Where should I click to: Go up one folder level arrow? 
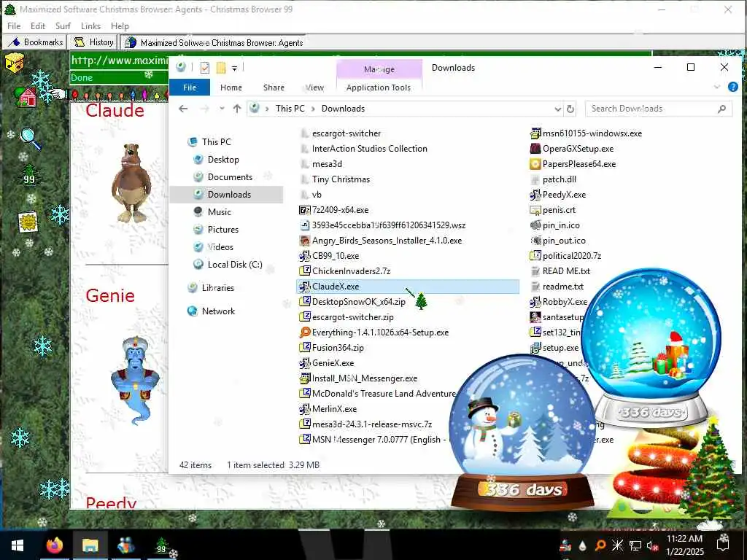[x=237, y=109]
